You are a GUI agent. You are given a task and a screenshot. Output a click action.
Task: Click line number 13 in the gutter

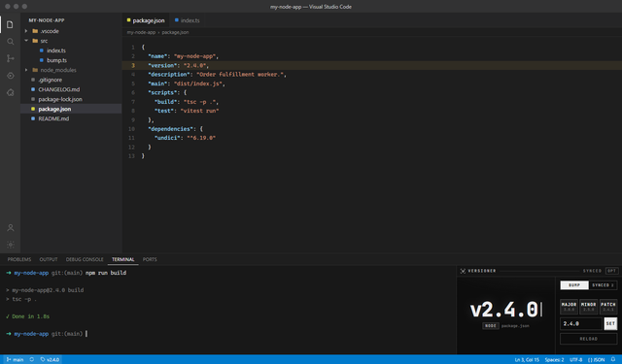pos(131,156)
